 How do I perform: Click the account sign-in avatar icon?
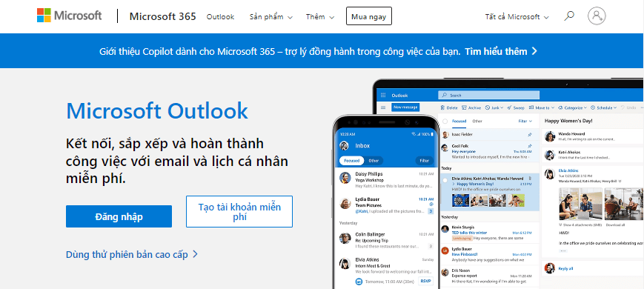click(x=597, y=16)
